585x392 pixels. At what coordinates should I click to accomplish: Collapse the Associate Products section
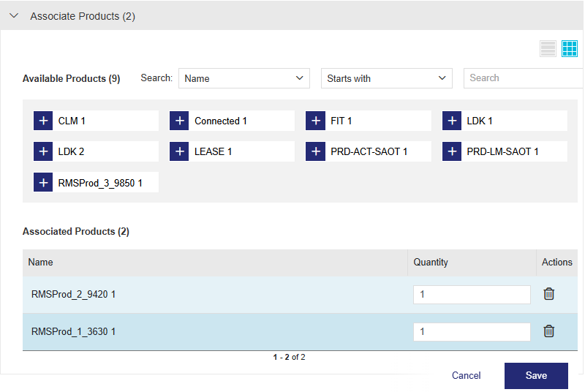click(x=14, y=15)
